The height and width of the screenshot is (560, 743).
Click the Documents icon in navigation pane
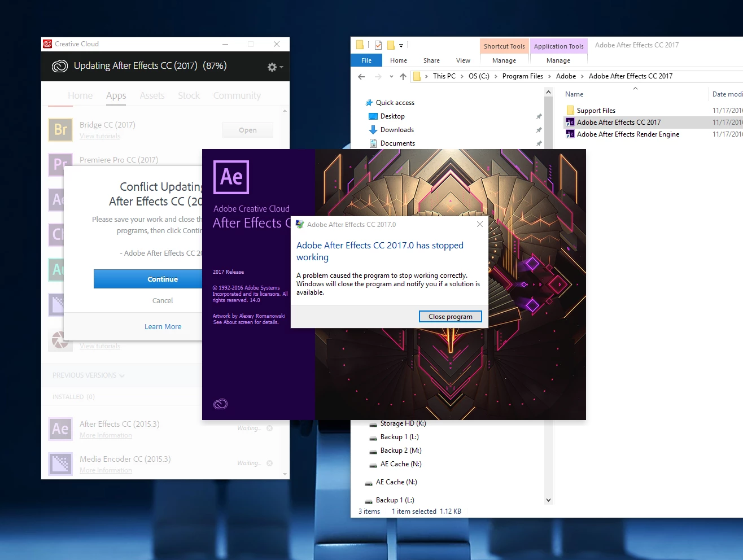(x=373, y=143)
